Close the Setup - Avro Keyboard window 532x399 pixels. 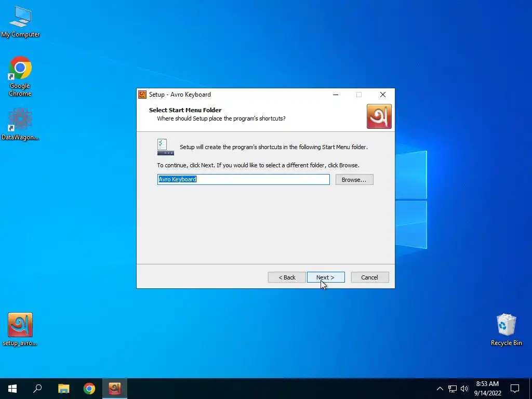point(383,95)
